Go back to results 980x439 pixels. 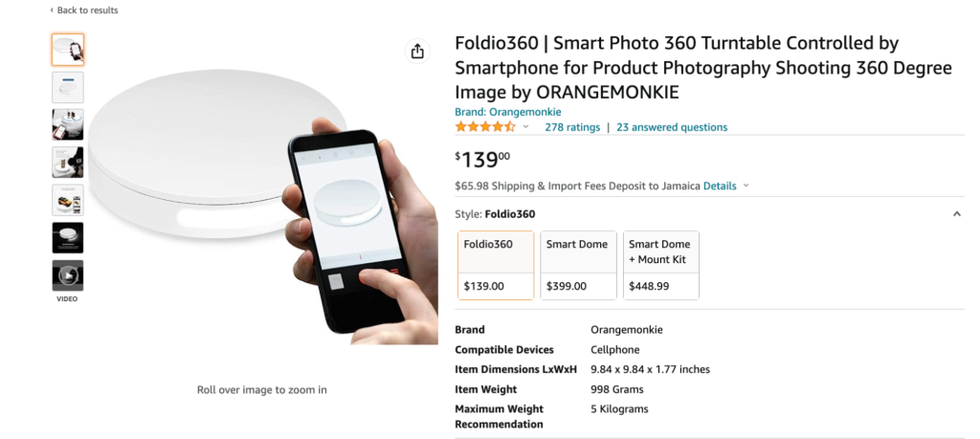click(x=87, y=11)
